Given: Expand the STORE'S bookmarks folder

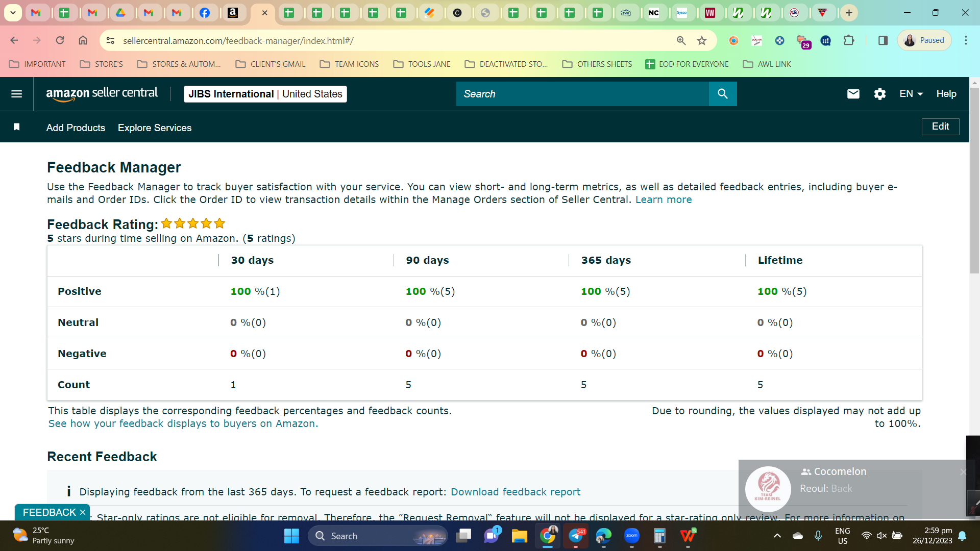Looking at the screenshot, I should click(x=101, y=64).
